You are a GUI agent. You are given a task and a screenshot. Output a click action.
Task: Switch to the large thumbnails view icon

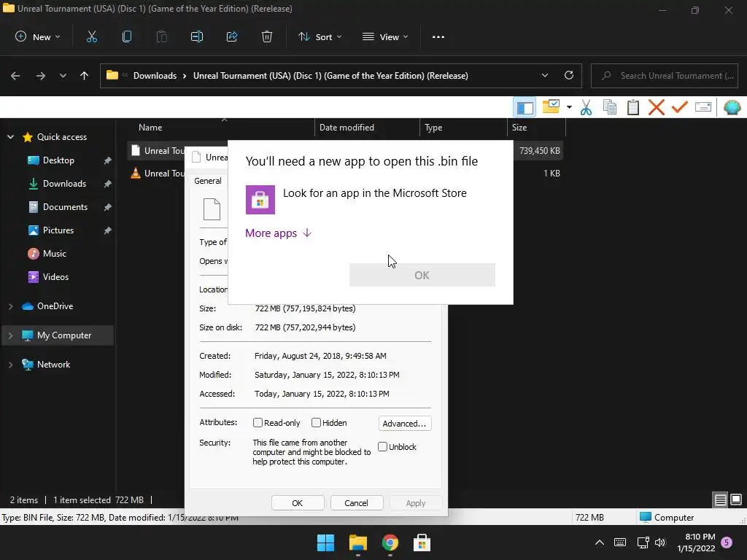point(736,499)
